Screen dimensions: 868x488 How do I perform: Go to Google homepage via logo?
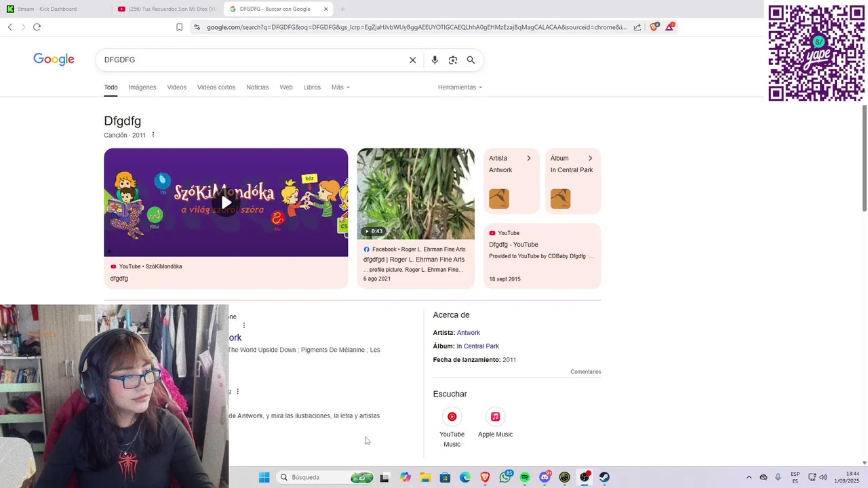pyautogui.click(x=54, y=60)
